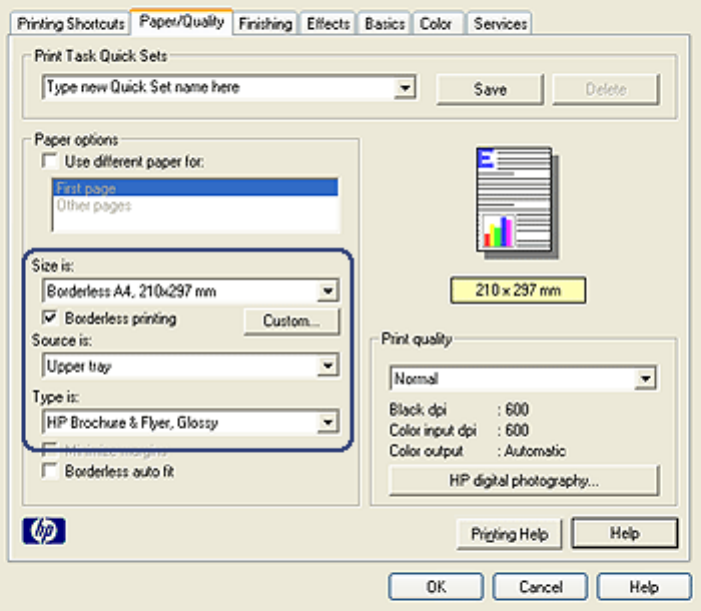Switch to the Printing Shortcuts tab

click(x=71, y=24)
